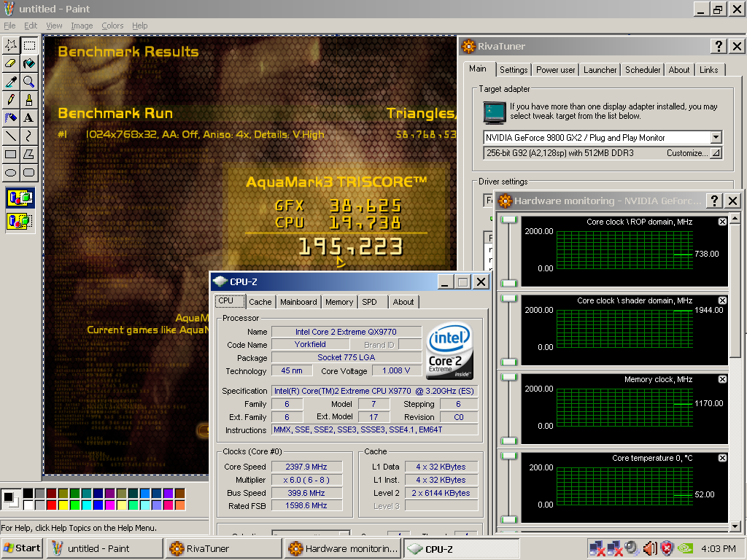Click the red security shield tray icon
The width and height of the screenshot is (747, 560).
[667, 548]
